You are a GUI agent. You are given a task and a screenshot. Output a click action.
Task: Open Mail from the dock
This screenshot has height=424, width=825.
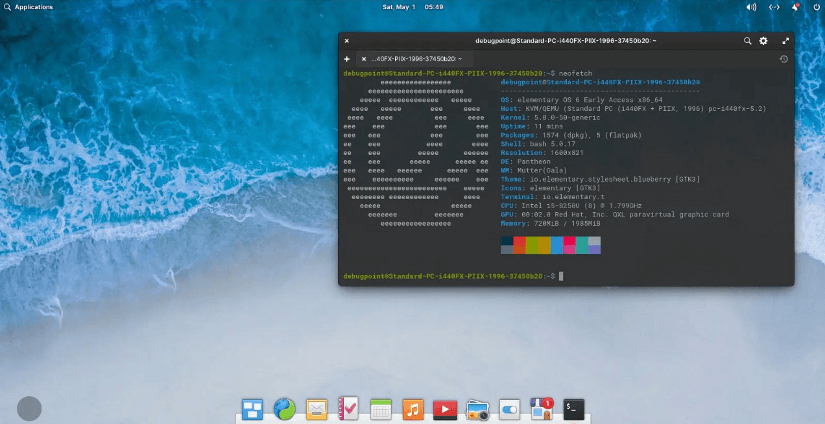[x=317, y=410]
